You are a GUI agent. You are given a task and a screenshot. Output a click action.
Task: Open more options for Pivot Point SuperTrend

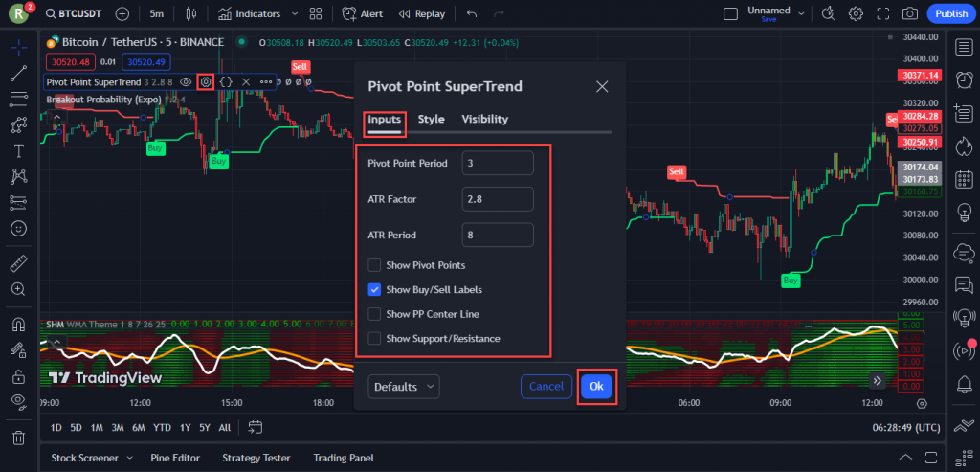tap(266, 81)
